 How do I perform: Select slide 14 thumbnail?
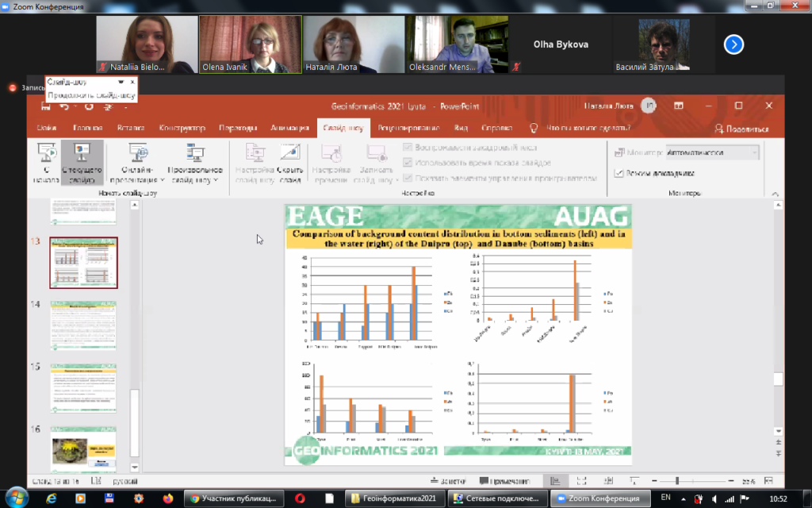[x=83, y=325]
